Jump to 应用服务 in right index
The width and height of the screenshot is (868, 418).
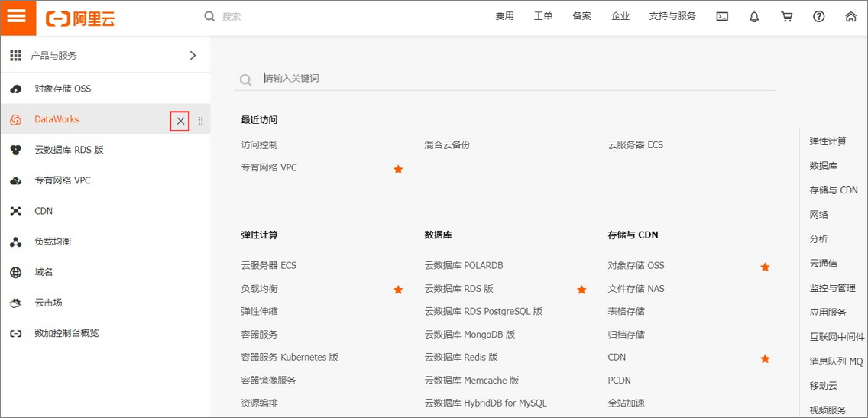(828, 313)
